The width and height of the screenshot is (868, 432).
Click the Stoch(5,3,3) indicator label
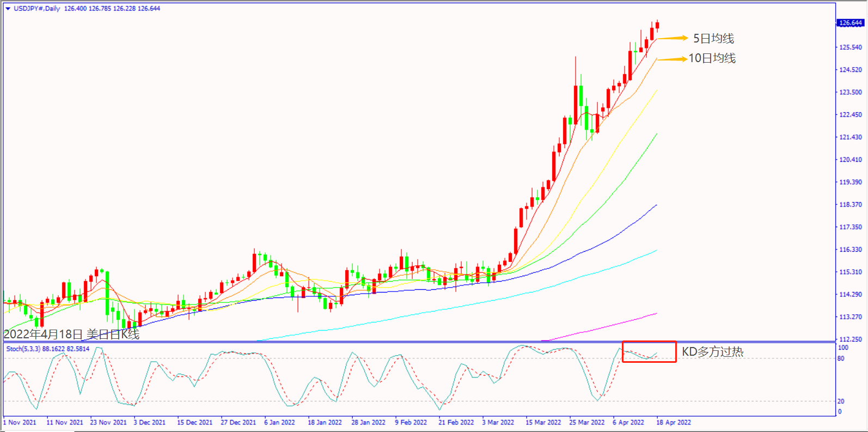[x=23, y=349]
